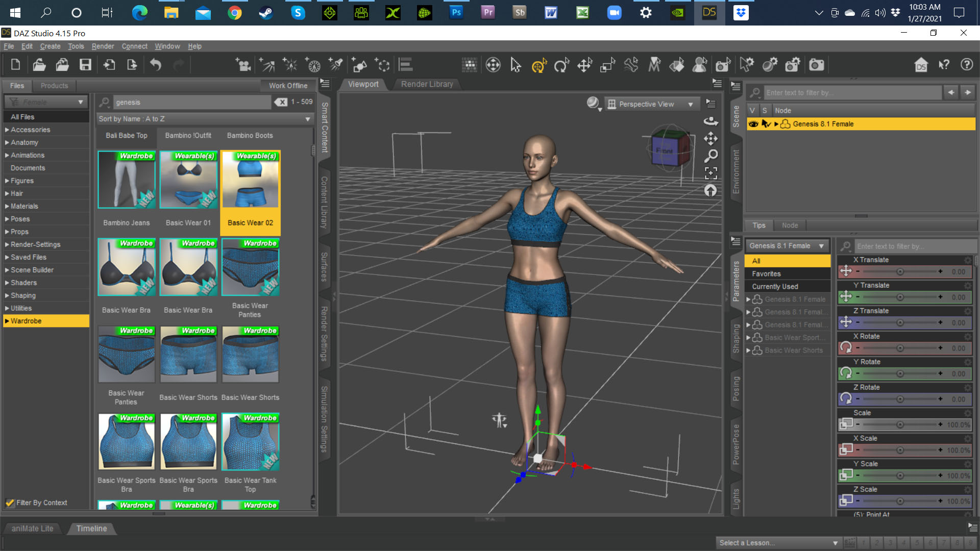This screenshot has height=551, width=980.
Task: Switch to the Products tab
Action: (54, 86)
